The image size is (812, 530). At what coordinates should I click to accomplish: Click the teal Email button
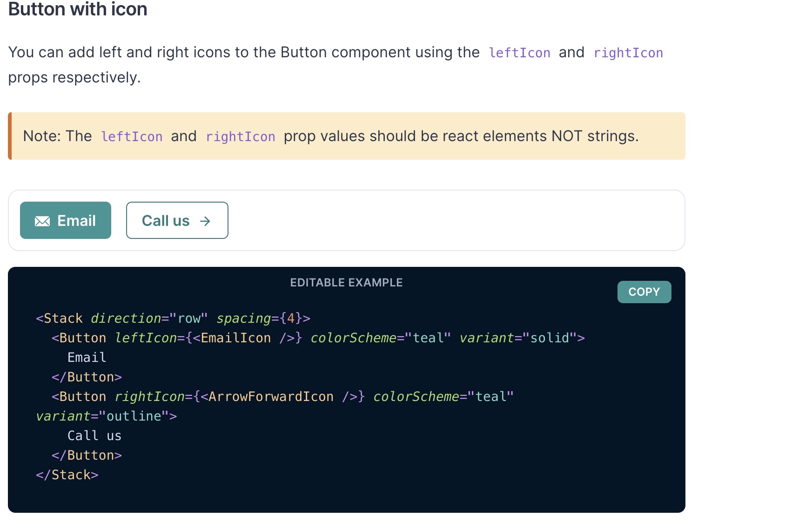66,220
